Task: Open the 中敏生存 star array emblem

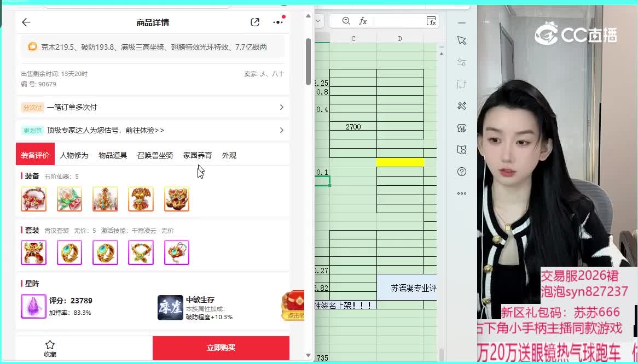Action: (x=170, y=308)
